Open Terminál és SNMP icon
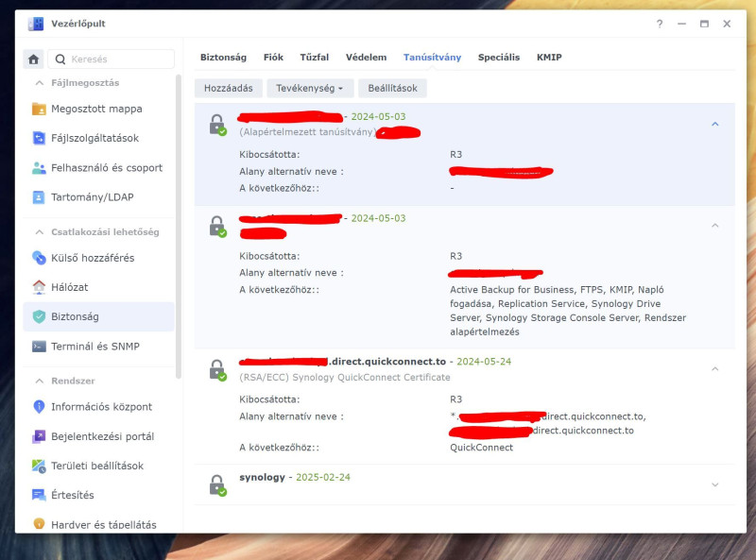The height and width of the screenshot is (560, 756). (x=39, y=347)
